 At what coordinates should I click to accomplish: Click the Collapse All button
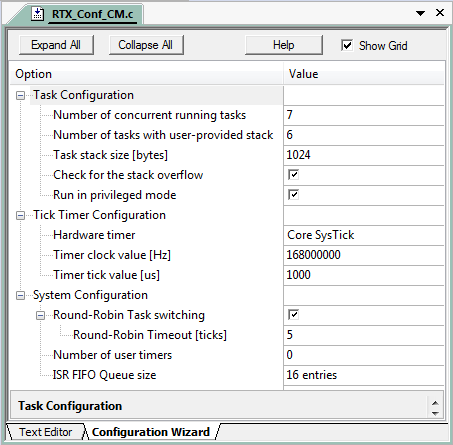[x=146, y=45]
